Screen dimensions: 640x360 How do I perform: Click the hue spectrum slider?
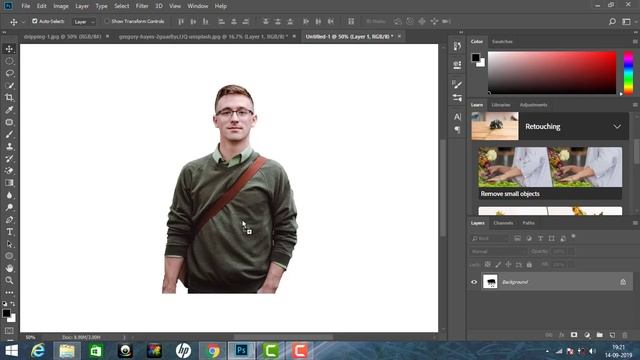tap(629, 73)
